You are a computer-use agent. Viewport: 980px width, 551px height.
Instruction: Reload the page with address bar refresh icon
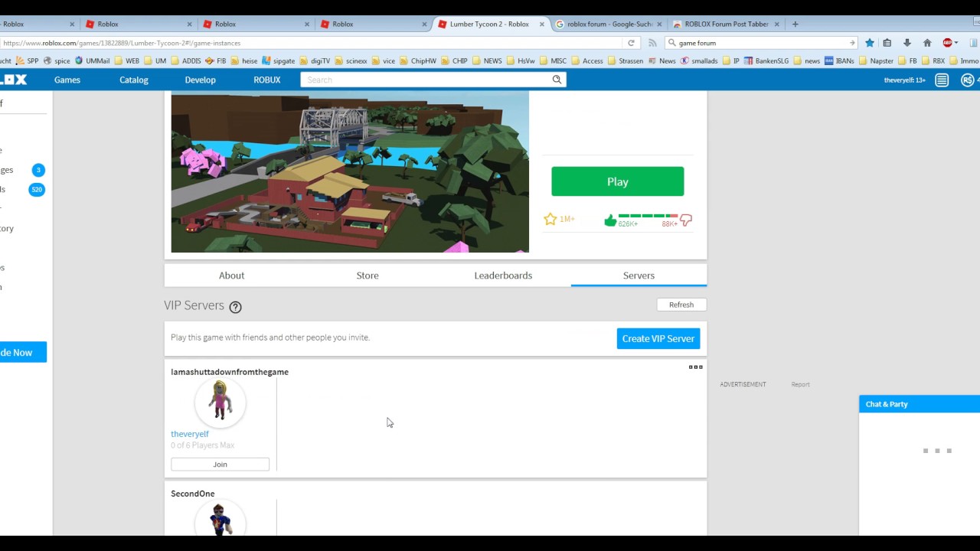(x=631, y=43)
